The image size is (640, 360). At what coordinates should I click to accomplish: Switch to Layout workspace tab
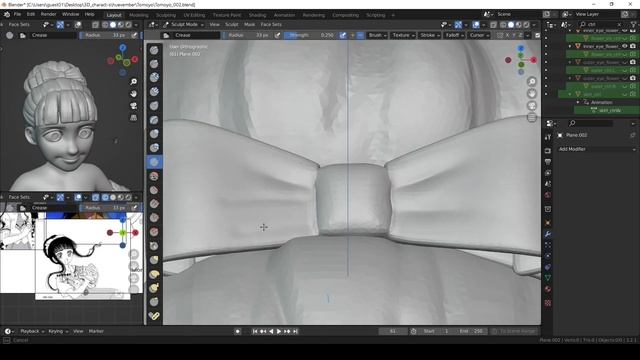tap(114, 15)
